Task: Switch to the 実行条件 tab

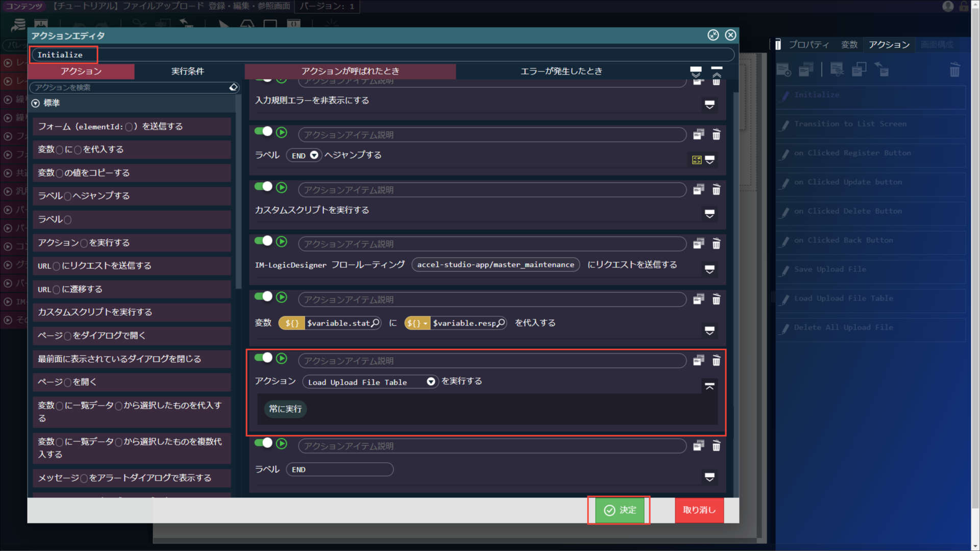Action: pyautogui.click(x=187, y=71)
